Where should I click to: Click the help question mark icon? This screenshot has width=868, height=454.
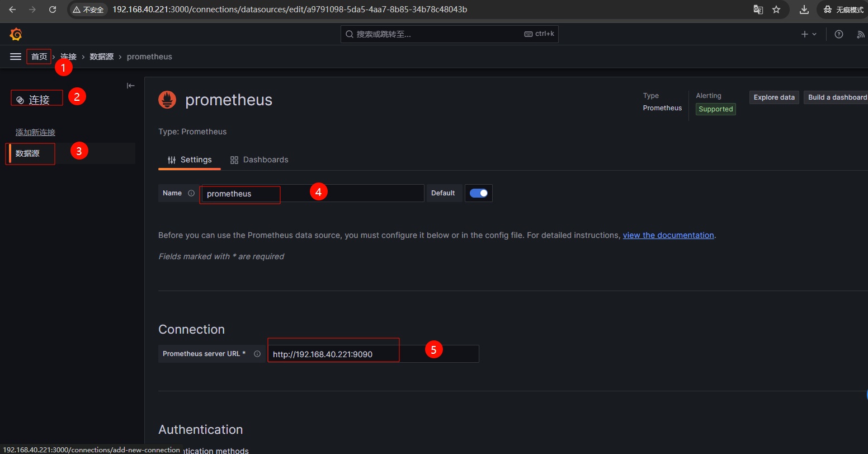pyautogui.click(x=838, y=34)
